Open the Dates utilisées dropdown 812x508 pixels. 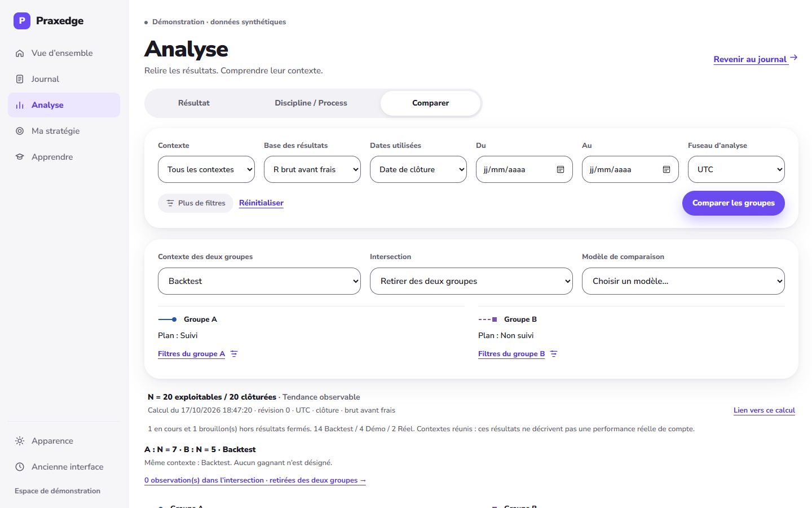[418, 169]
